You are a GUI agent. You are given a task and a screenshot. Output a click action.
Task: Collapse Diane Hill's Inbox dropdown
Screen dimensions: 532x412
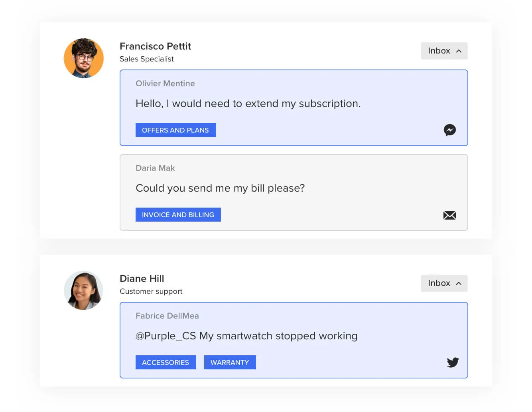[444, 283]
